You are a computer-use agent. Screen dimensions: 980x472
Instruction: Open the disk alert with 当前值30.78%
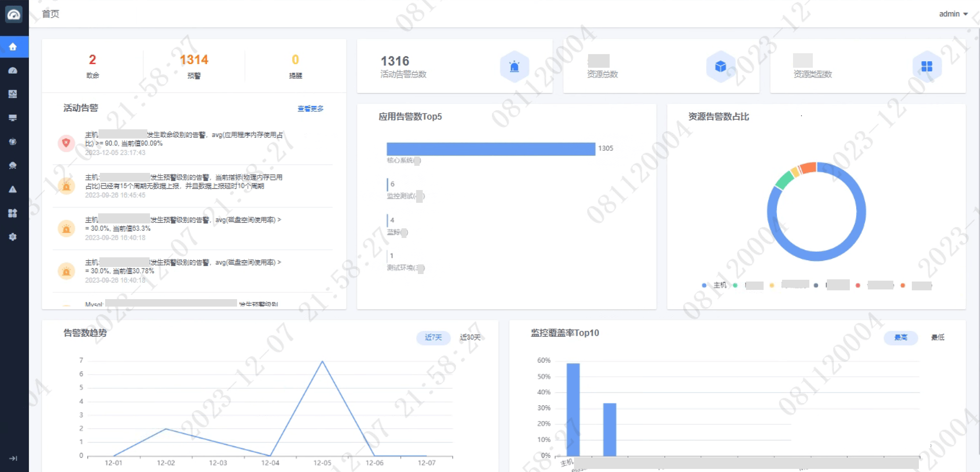click(x=193, y=271)
